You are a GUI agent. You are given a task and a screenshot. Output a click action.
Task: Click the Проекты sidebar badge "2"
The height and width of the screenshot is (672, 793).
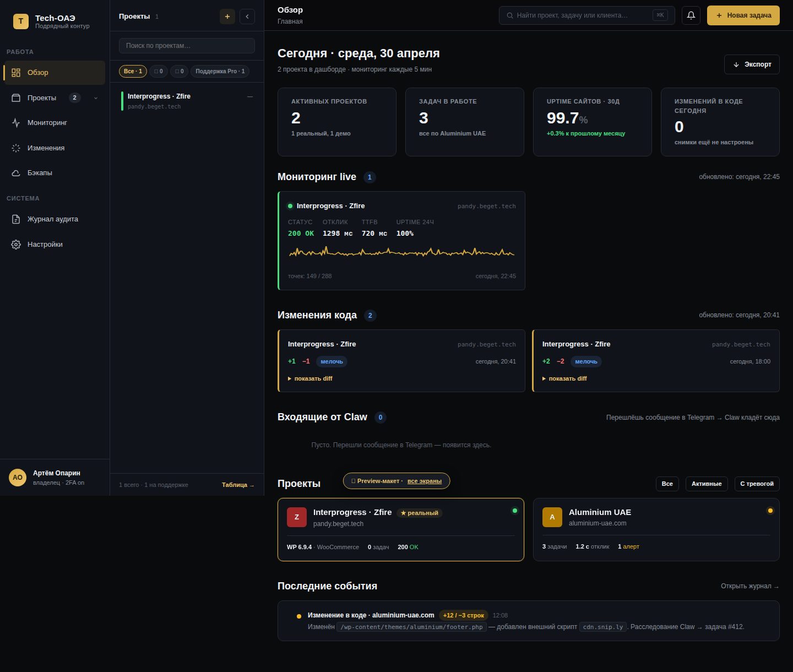point(75,98)
